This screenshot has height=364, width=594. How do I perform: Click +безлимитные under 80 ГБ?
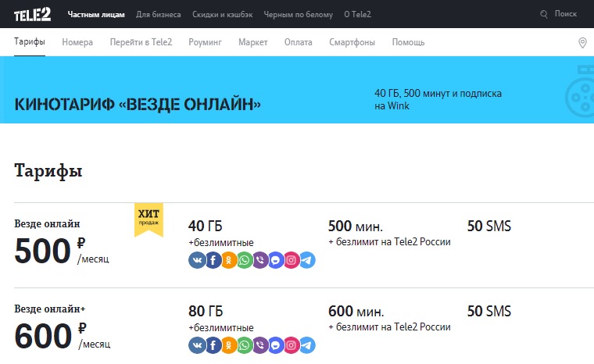(221, 327)
